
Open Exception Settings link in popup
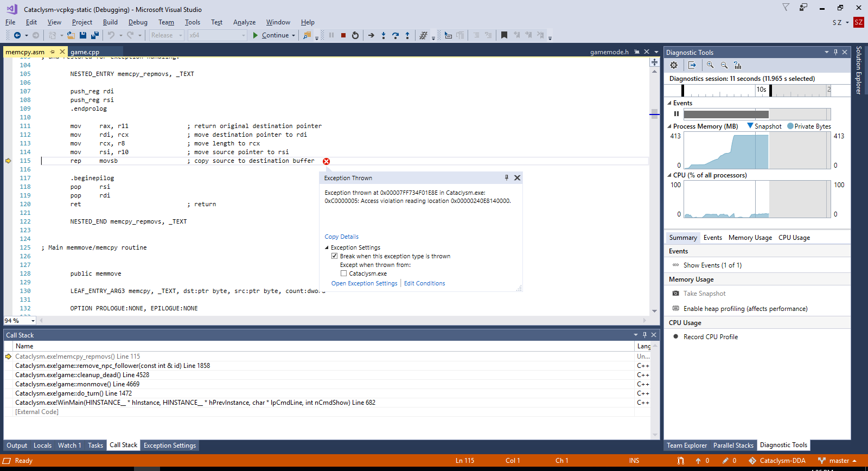[x=365, y=283]
